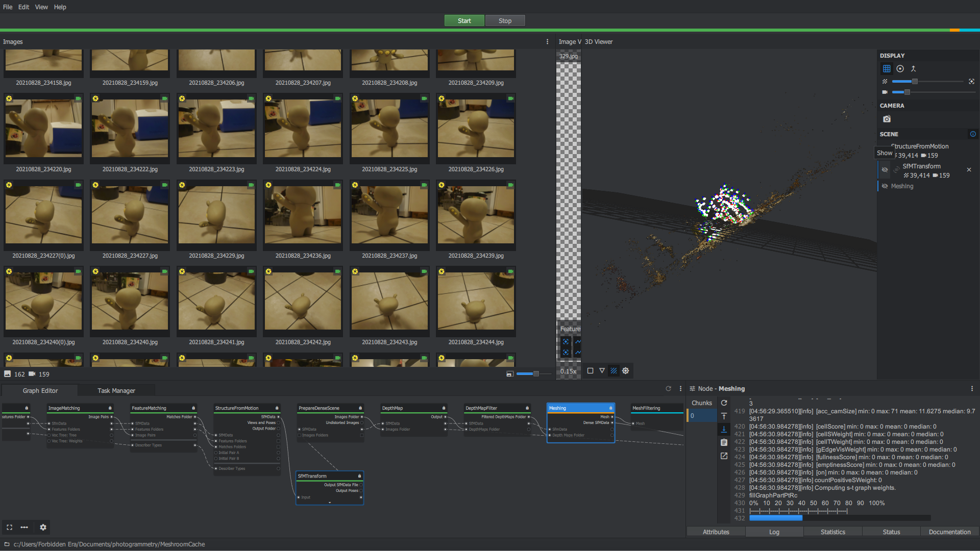Open the filter triangle dropdown in image viewer
Viewport: 980px width, 551px height.
click(602, 371)
